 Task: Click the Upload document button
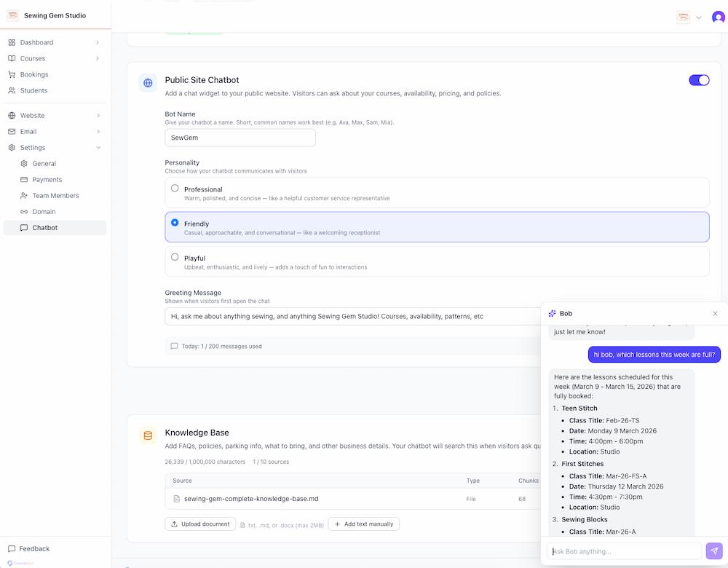(199, 524)
